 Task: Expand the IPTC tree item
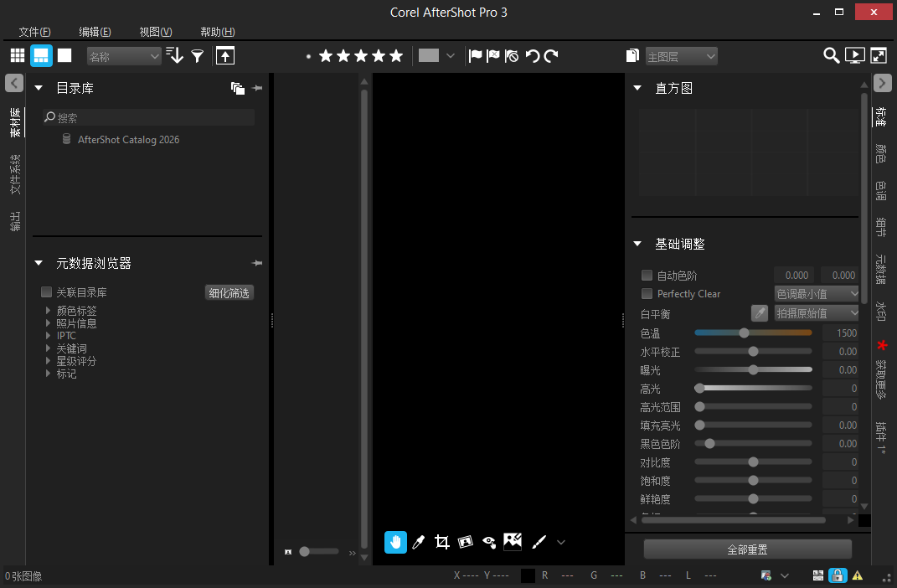(x=48, y=336)
